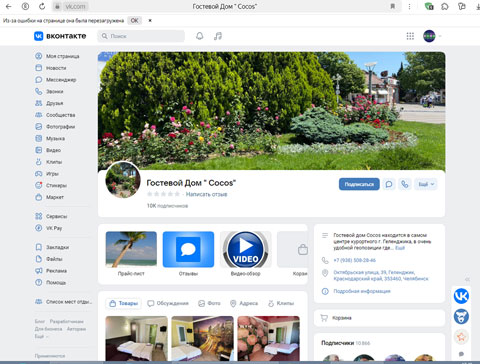The width and height of the screenshot is (480, 364).
Task: Open the Прайс-лист menu tile
Action: point(131,254)
